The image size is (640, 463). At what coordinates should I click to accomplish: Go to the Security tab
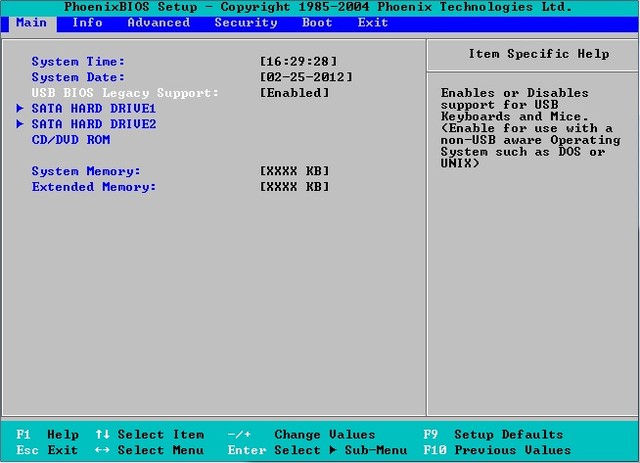[245, 22]
